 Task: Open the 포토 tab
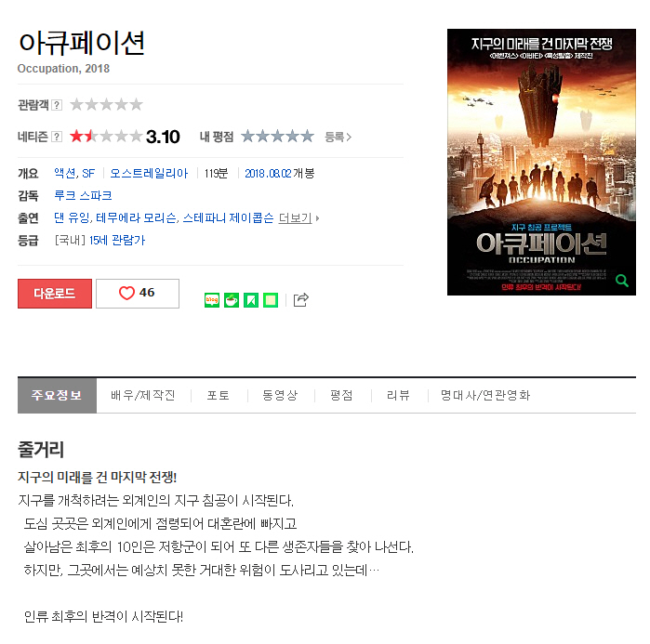pos(219,395)
